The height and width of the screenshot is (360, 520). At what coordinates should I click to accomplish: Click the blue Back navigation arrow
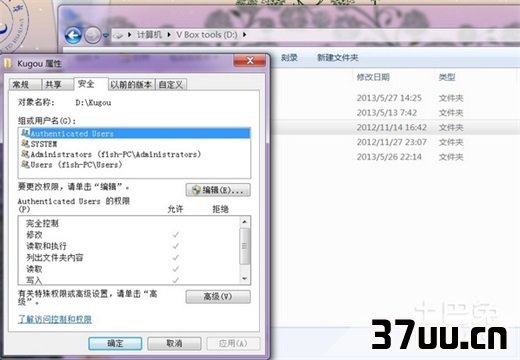coord(73,35)
